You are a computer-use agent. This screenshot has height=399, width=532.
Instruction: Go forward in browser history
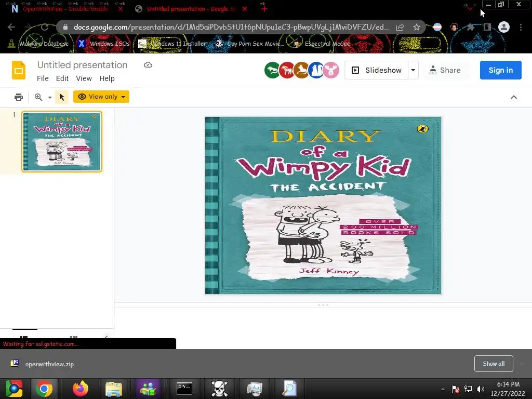coord(28,27)
